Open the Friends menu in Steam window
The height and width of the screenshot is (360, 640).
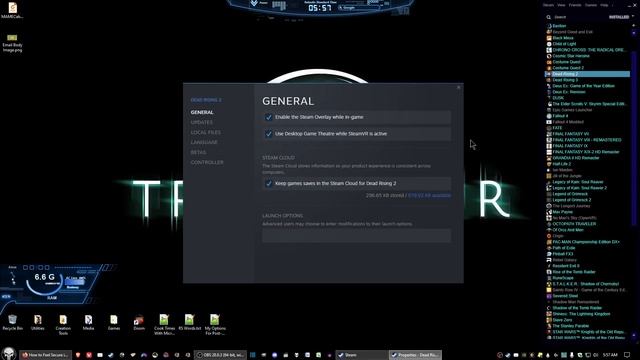click(x=575, y=5)
